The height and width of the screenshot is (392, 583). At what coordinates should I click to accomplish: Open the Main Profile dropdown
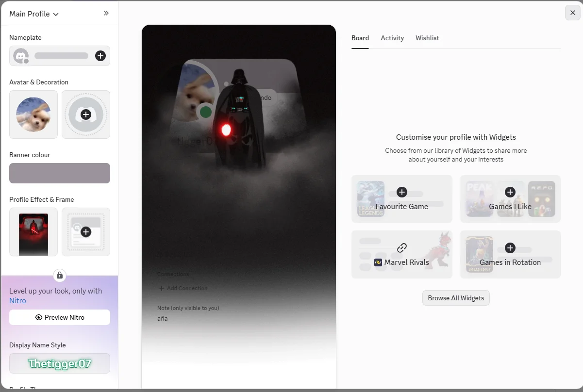(x=34, y=14)
